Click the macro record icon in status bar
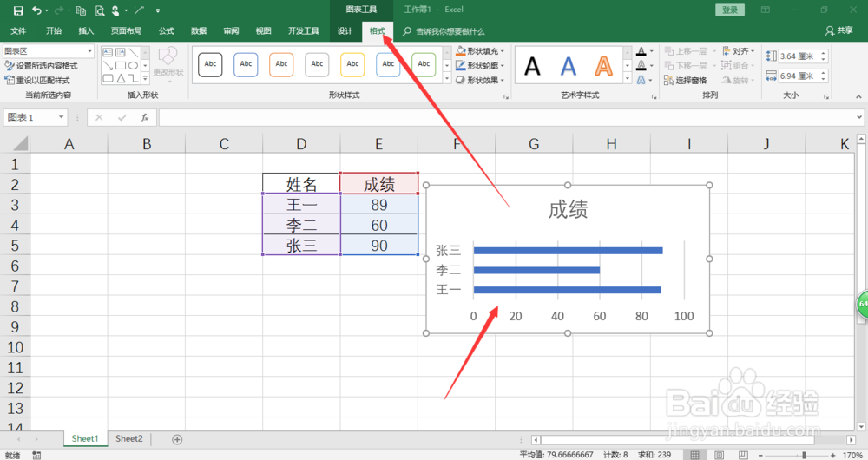The image size is (868, 460). point(36,455)
